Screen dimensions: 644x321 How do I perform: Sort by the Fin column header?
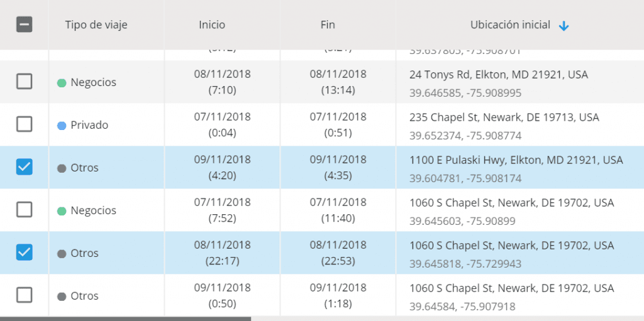[328, 25]
